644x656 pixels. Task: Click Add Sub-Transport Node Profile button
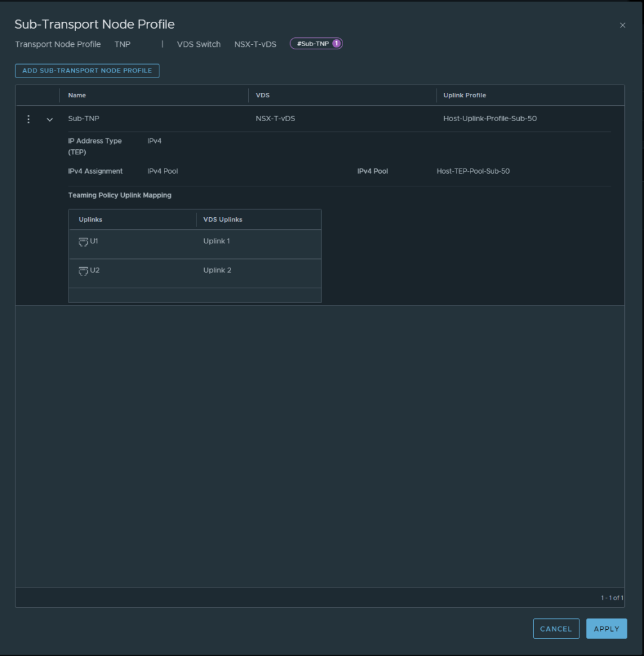tap(87, 70)
